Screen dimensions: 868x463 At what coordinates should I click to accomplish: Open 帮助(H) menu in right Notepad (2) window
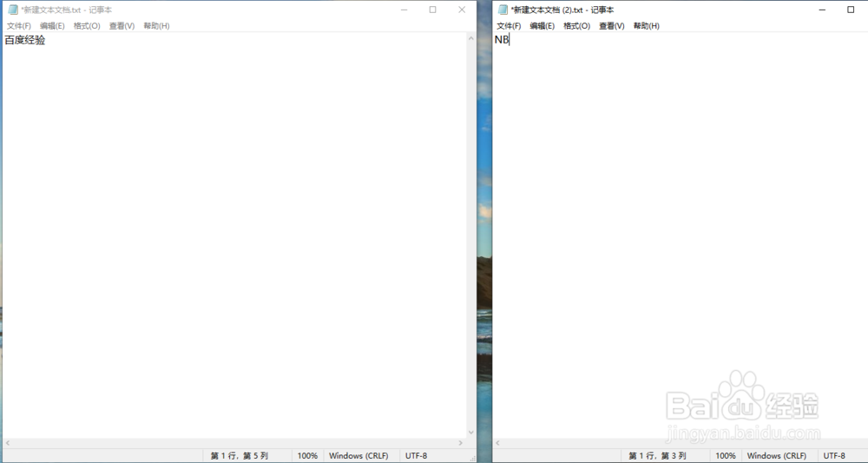[647, 26]
